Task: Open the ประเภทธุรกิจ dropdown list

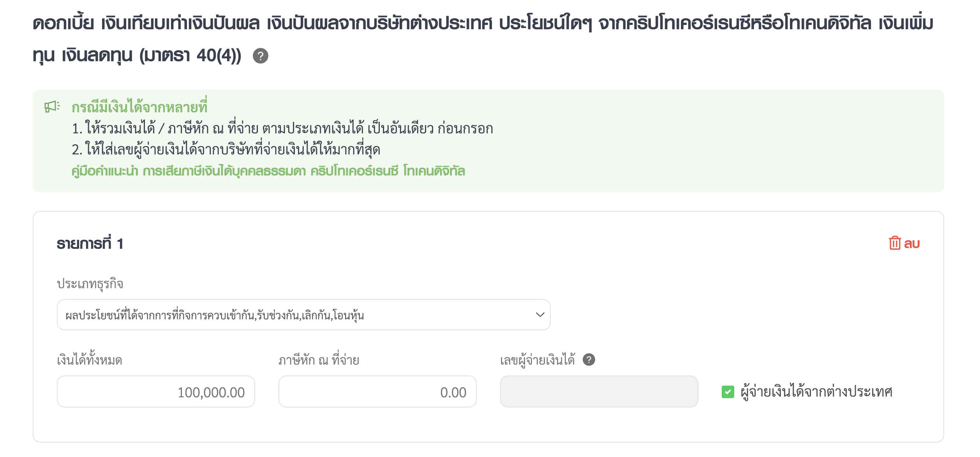Action: tap(303, 315)
